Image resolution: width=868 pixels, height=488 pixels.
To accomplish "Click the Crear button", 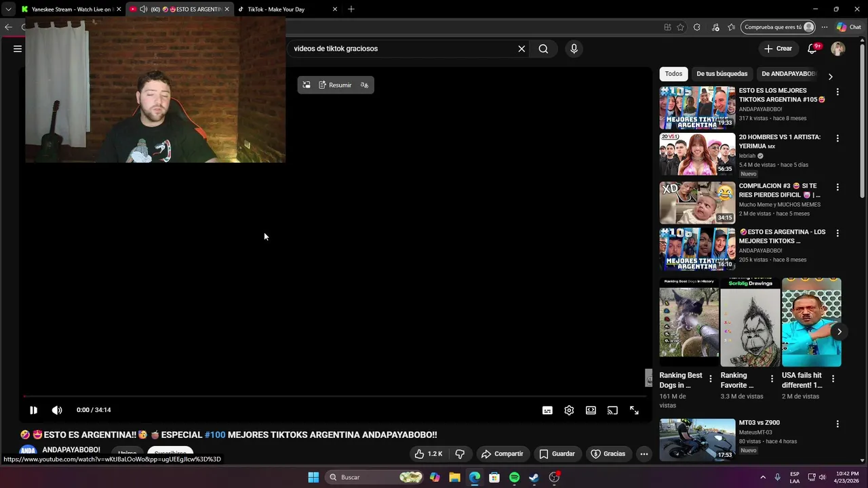I will click(x=778, y=49).
